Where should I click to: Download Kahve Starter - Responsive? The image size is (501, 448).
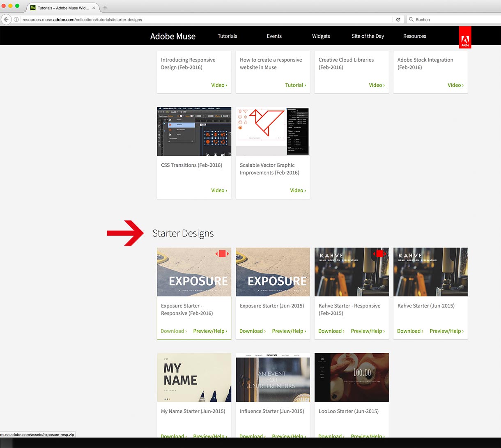(x=331, y=331)
